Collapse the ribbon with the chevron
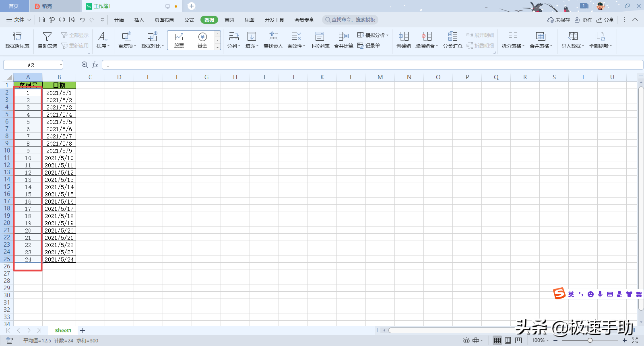 coord(635,20)
